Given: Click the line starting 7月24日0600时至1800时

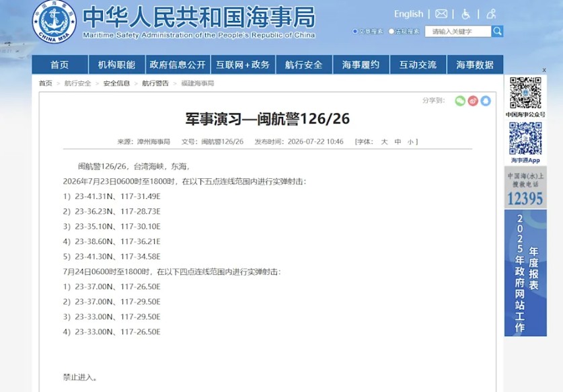Looking at the screenshot, I should [172, 272].
